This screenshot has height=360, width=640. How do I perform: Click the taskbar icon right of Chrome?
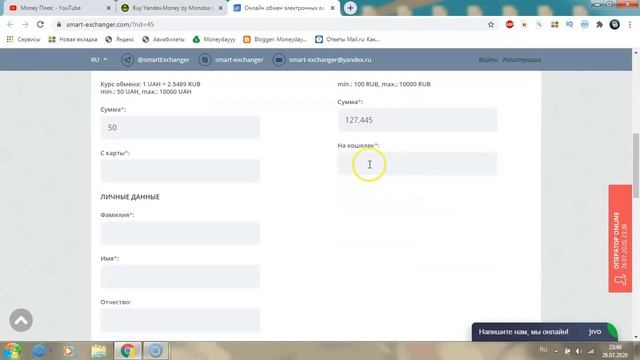pyautogui.click(x=155, y=351)
